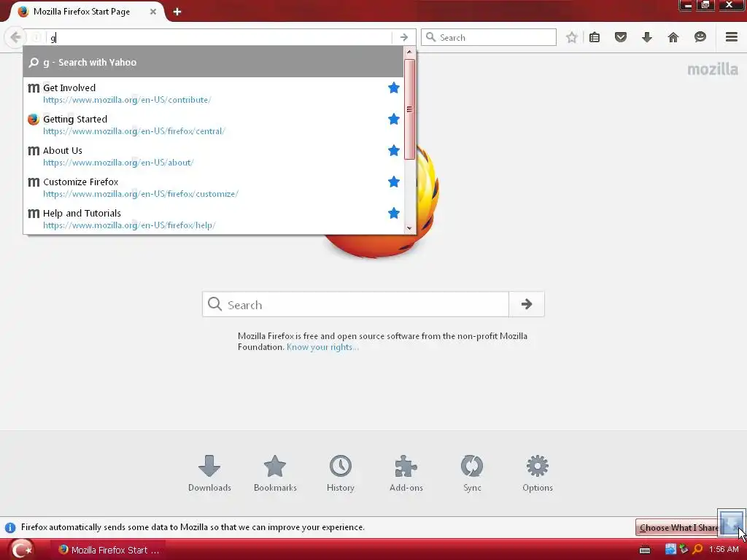This screenshot has height=560, width=747.
Task: Open the downloads arrow in toolbar
Action: pyautogui.click(x=647, y=37)
